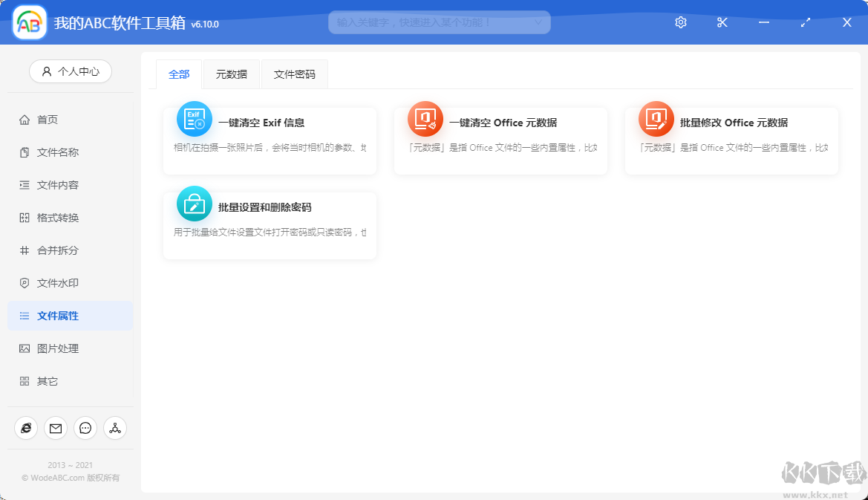This screenshot has width=868, height=500.
Task: Click the share network icon at bottom
Action: click(114, 428)
